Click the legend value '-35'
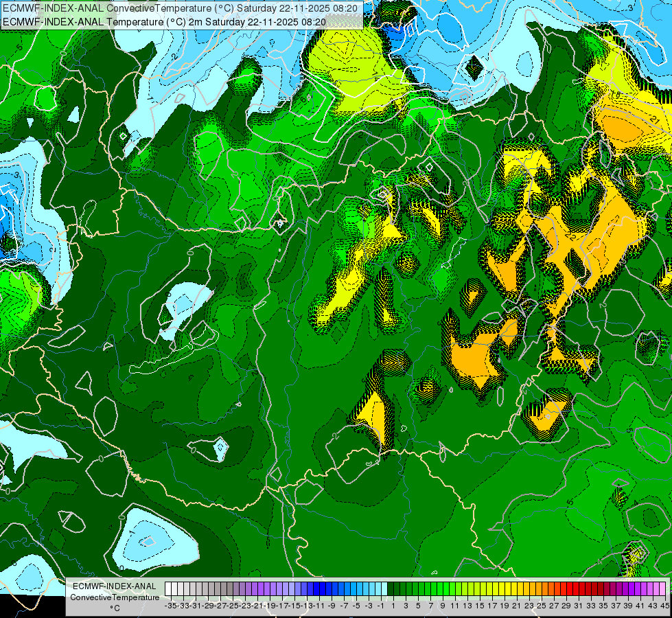672x618 pixels. click(x=171, y=606)
